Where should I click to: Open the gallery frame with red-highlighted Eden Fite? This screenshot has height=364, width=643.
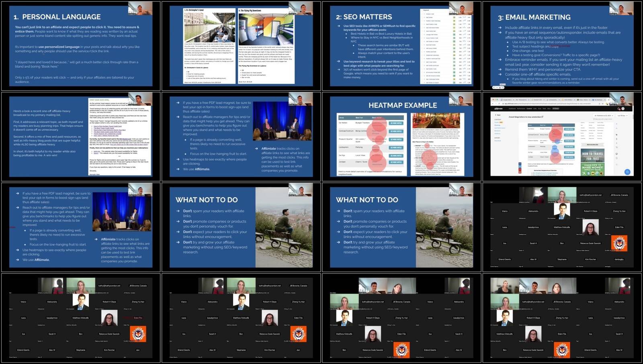pos(81,318)
